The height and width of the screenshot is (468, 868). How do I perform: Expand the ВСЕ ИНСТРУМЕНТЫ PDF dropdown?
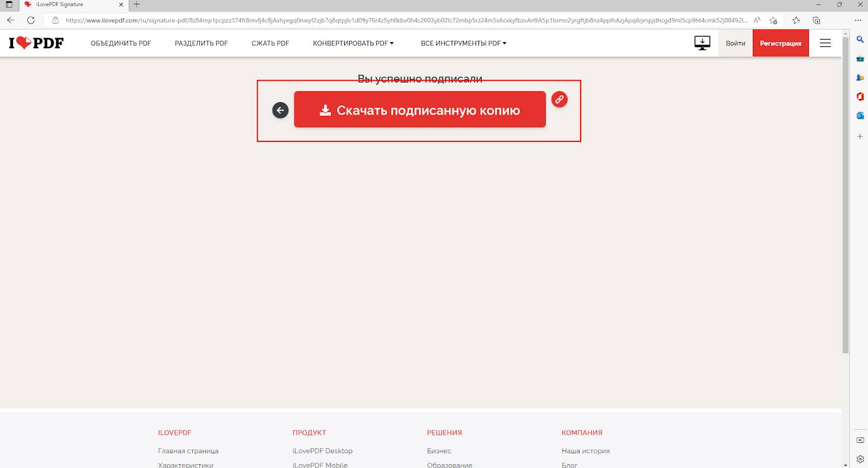tap(463, 43)
